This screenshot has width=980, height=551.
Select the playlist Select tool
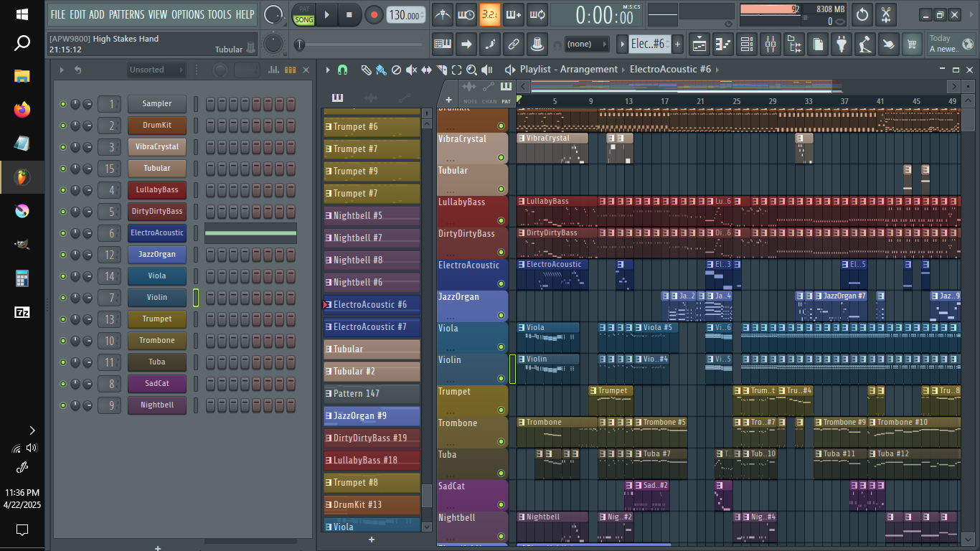point(456,70)
